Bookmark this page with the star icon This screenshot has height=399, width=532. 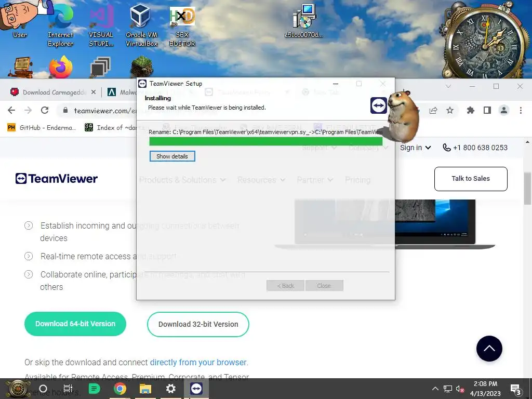click(450, 110)
